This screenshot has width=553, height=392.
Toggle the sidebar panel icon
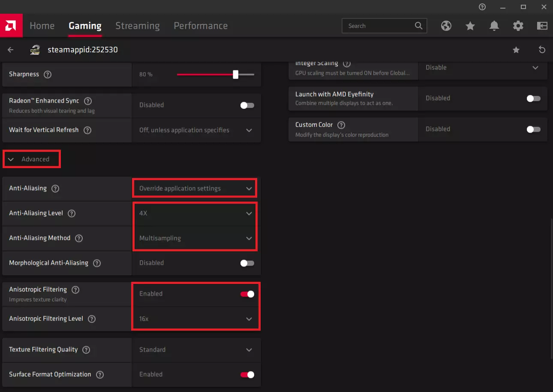click(542, 26)
